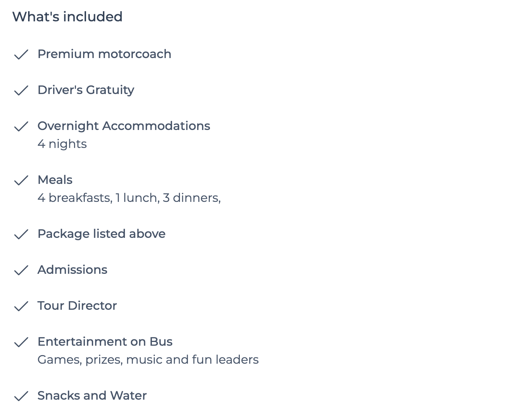Click the checkmark icon next to Meals
Viewport: 532px width, 418px height.
point(21,180)
